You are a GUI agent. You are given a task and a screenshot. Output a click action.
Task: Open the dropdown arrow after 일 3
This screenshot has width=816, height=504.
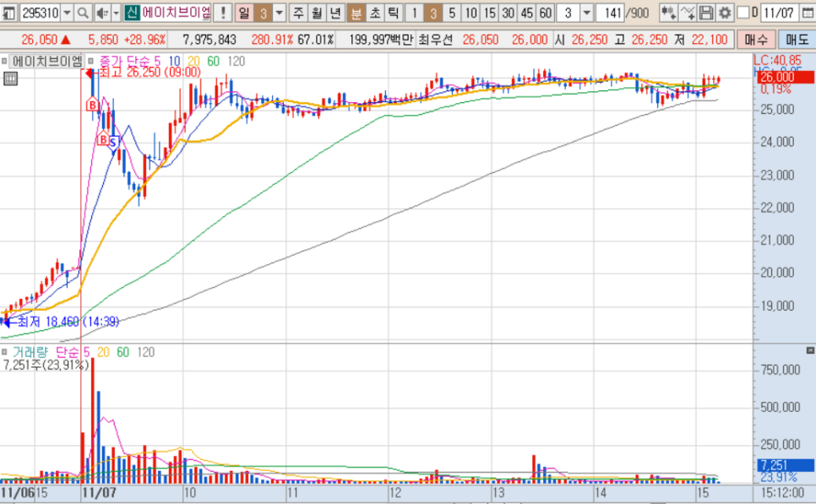(x=280, y=13)
